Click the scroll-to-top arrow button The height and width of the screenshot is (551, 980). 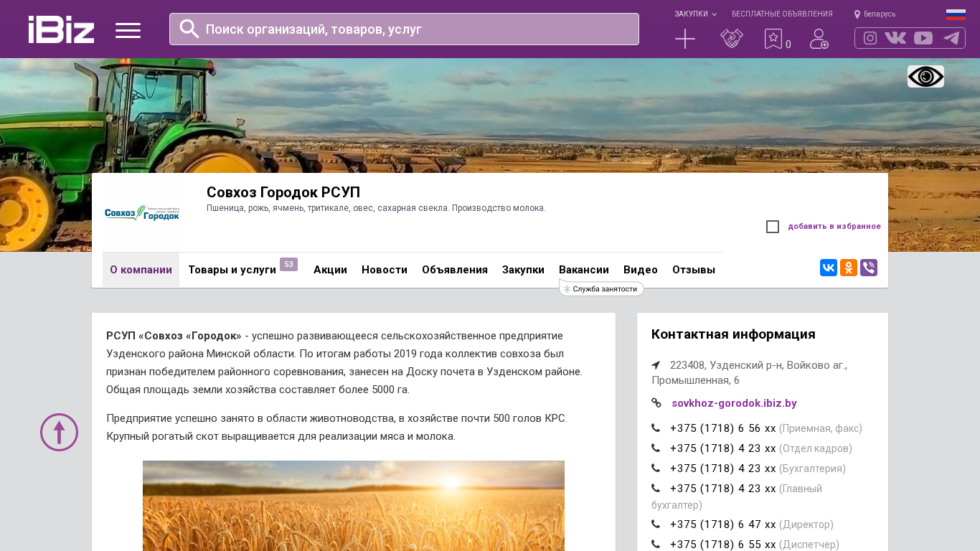[x=59, y=432]
